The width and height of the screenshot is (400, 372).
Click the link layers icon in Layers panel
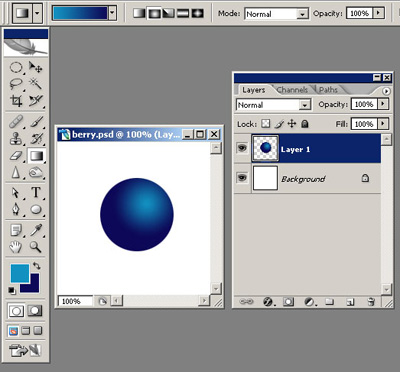pos(247,302)
